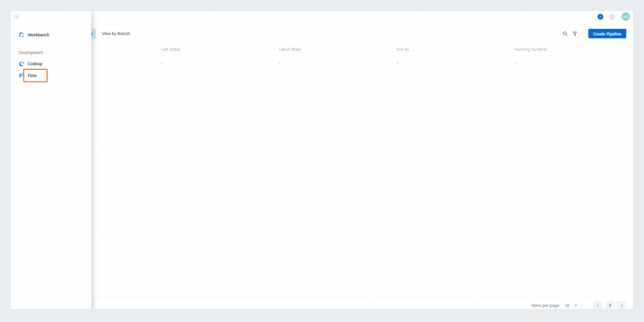Click the blue plus icon in the header
The image size is (644, 322).
pyautogui.click(x=600, y=17)
